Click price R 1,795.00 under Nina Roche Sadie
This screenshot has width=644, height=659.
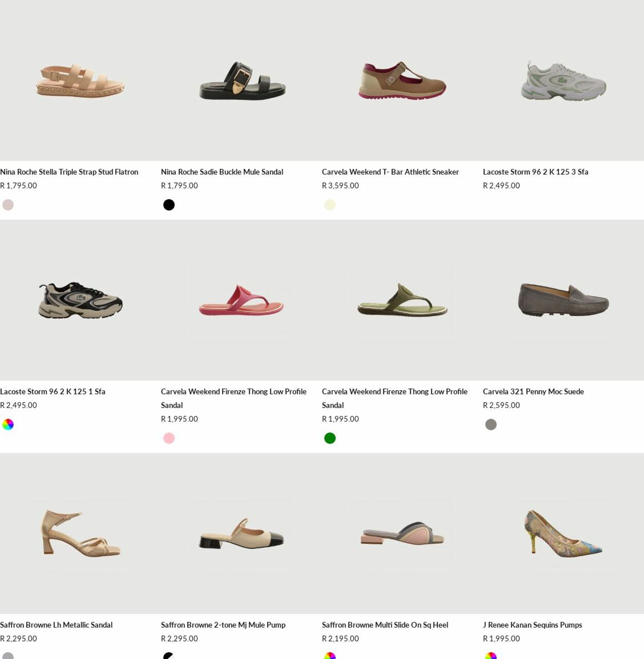tap(179, 186)
